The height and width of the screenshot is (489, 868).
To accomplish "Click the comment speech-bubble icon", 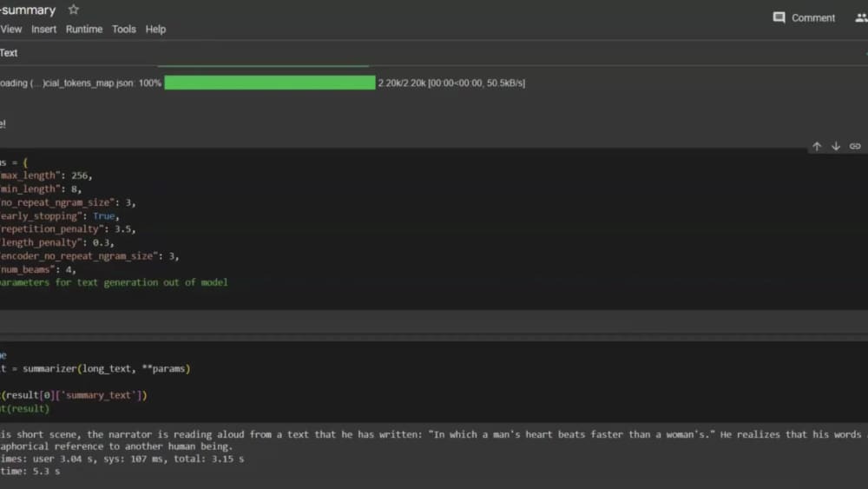I will [779, 17].
